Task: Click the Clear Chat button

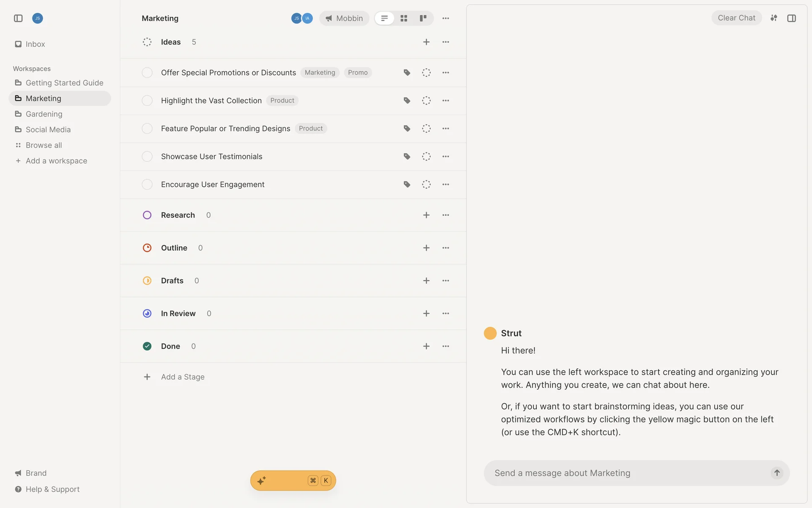Action: tap(736, 18)
